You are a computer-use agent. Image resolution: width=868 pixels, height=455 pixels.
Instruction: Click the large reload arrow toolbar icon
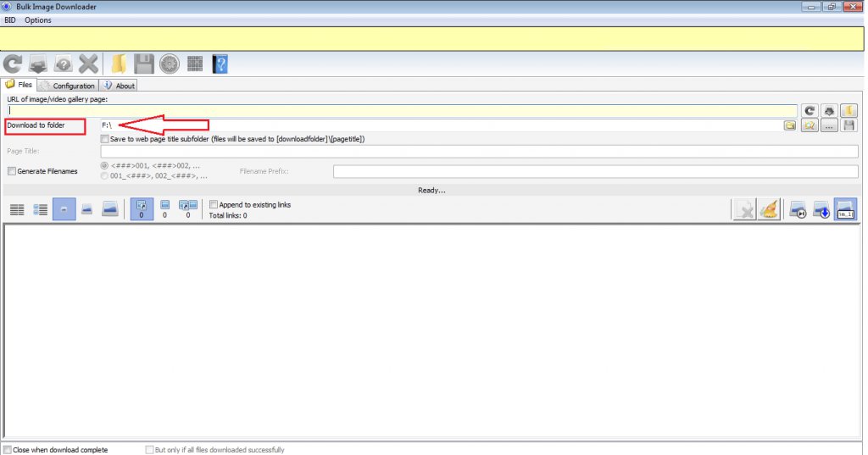click(13, 64)
